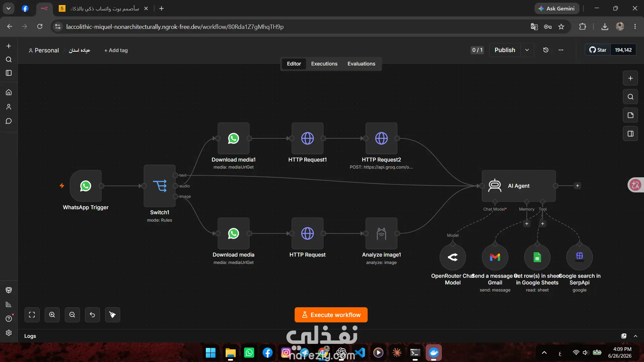The image size is (644, 362).
Task: Show hidden icons in the system tray
Action: click(x=544, y=353)
